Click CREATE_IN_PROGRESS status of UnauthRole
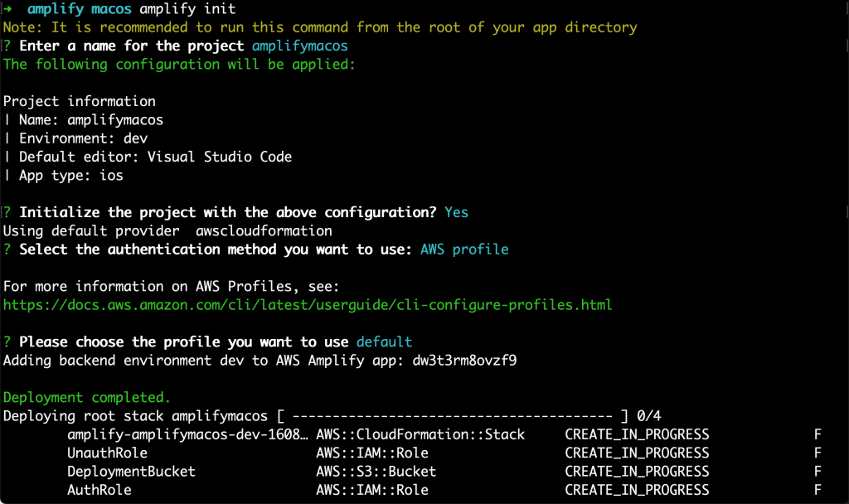Viewport: 849px width, 504px height. click(x=637, y=453)
